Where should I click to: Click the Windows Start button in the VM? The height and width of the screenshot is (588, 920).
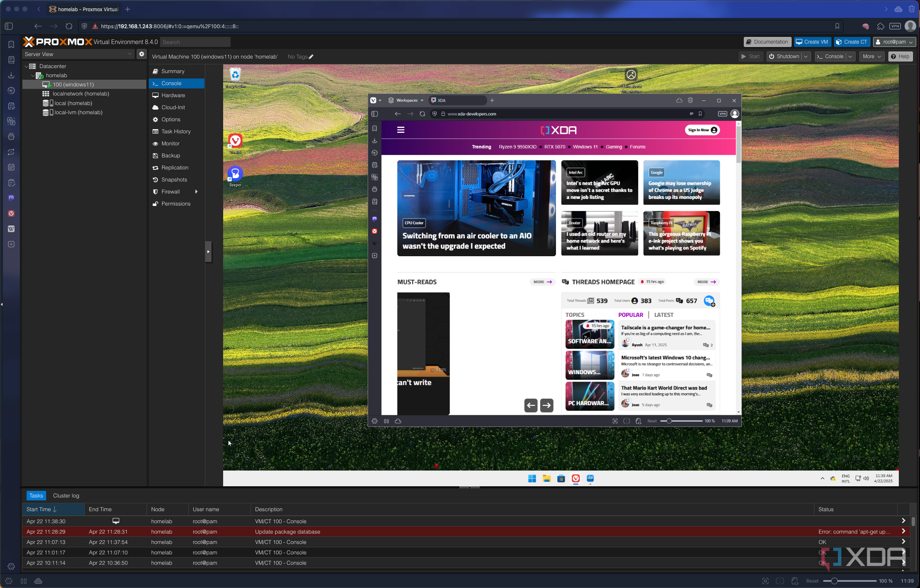coord(532,478)
